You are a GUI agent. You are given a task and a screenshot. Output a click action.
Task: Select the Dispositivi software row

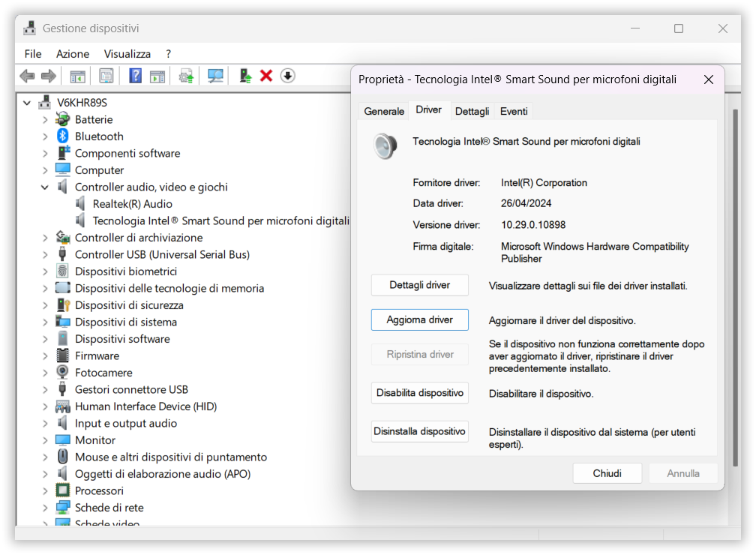[122, 339]
